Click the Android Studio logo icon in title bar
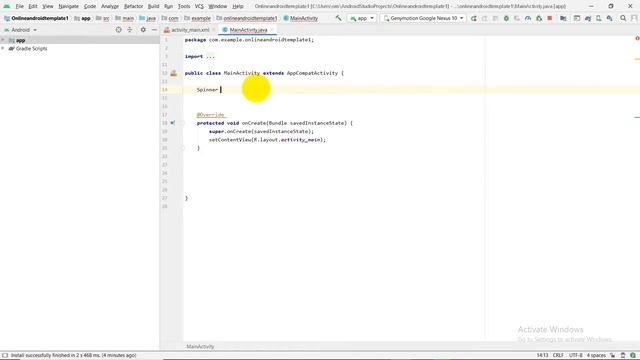The width and height of the screenshot is (640, 360). click(x=7, y=6)
